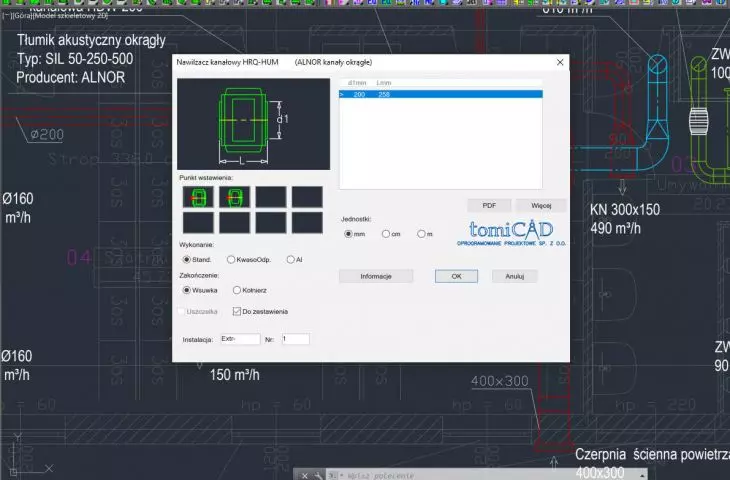This screenshot has width=730, height=480.
Task: Select the 'Tłumik akustyczny okrągły' text
Action: (91, 41)
